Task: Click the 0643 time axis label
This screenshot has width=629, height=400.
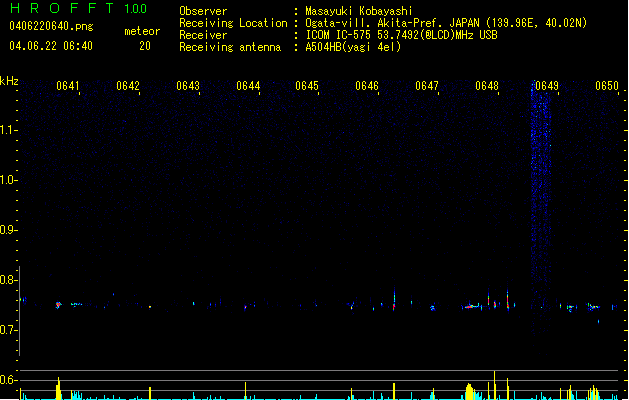Action: pyautogui.click(x=188, y=86)
